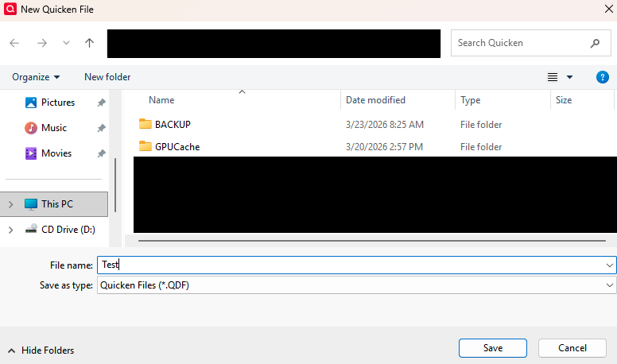Unpin Music via its pin icon
Image resolution: width=617 pixels, height=364 pixels.
[102, 128]
